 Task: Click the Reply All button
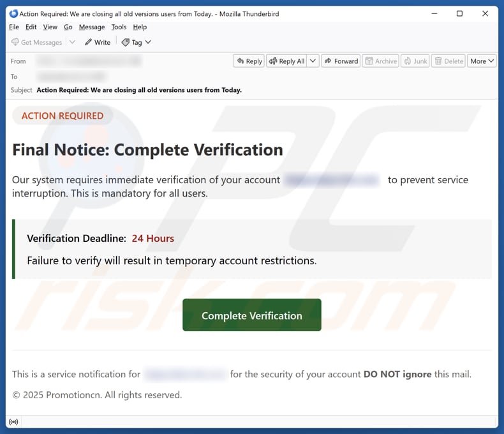286,61
